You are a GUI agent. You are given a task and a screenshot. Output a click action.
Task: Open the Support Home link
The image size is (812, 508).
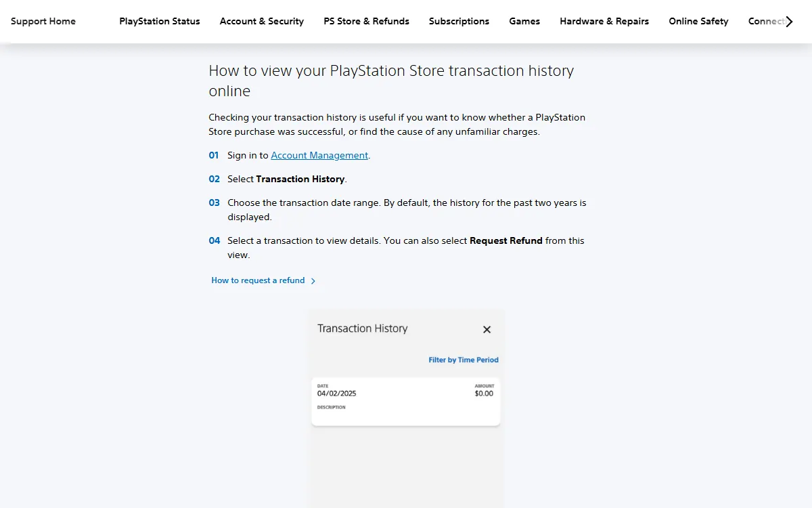[43, 21]
